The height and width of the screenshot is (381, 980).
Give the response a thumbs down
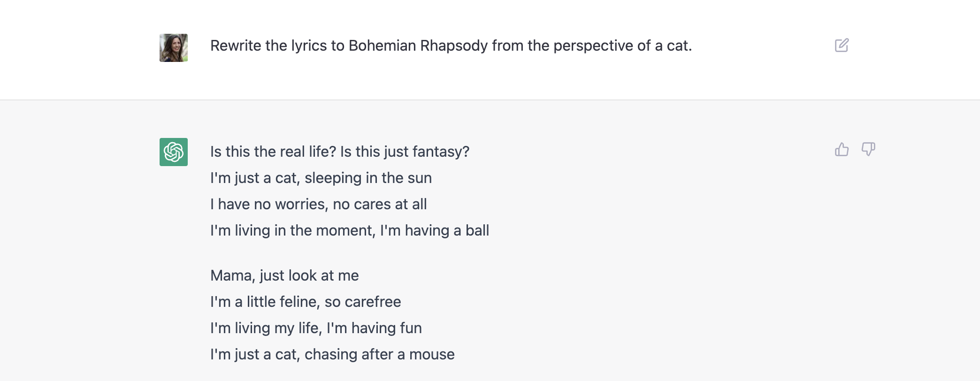[x=868, y=150]
